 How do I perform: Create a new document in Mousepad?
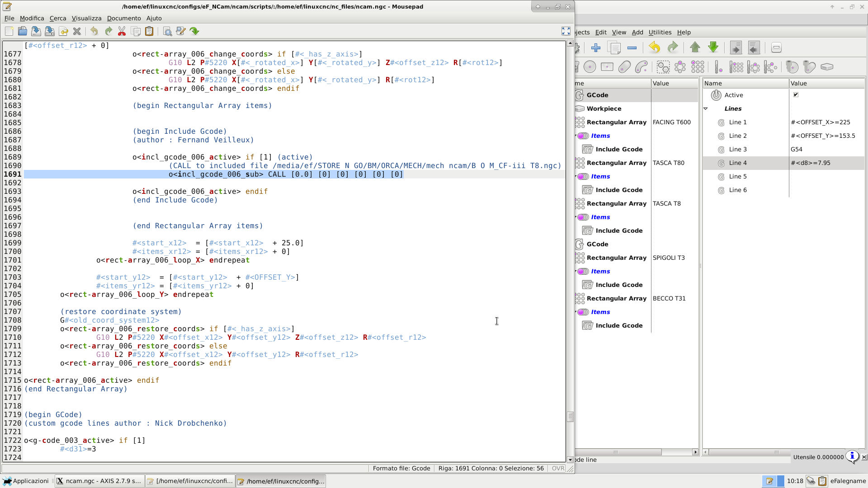(x=9, y=31)
